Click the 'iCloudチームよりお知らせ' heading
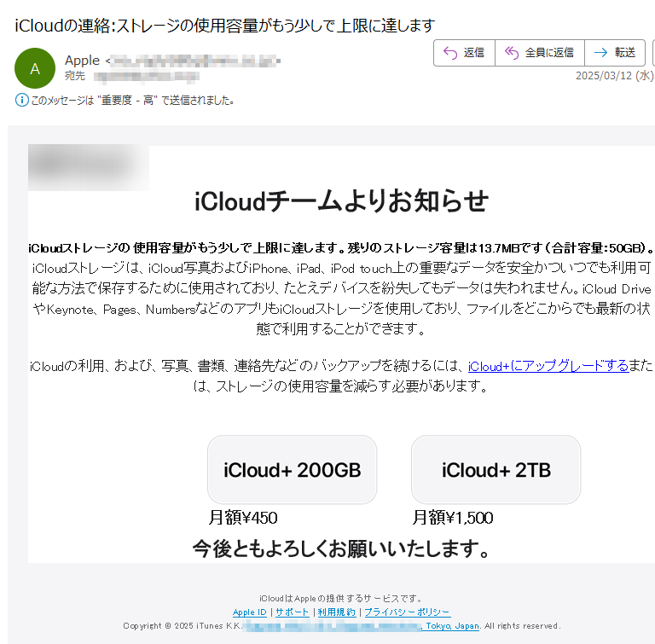The image size is (655, 644). click(x=341, y=201)
